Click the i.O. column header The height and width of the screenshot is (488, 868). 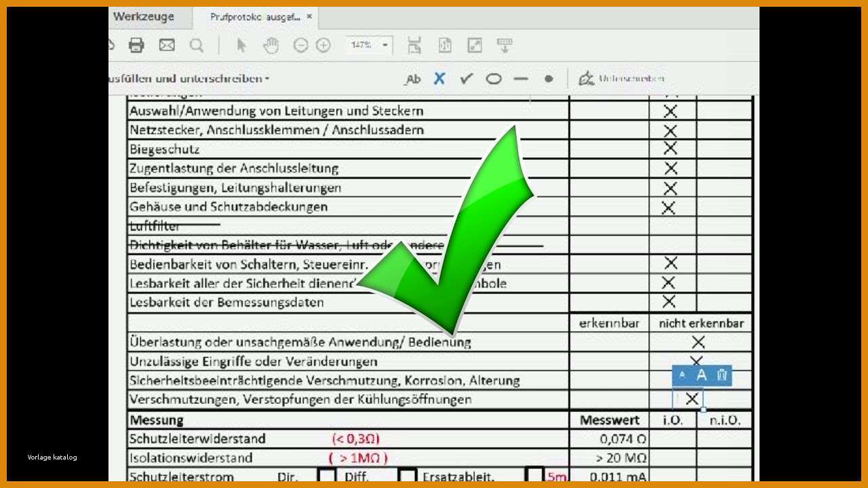tap(672, 420)
